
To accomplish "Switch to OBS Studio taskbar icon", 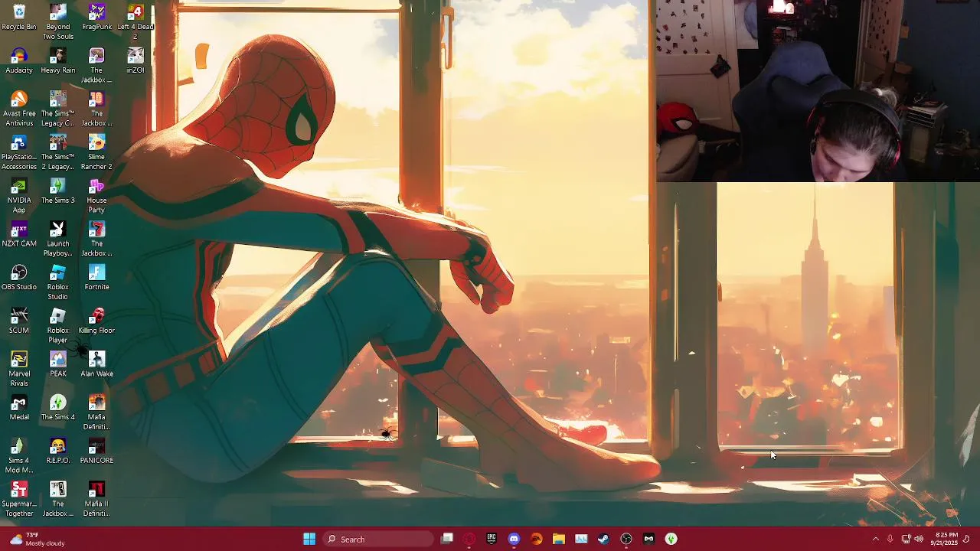I will (x=626, y=539).
